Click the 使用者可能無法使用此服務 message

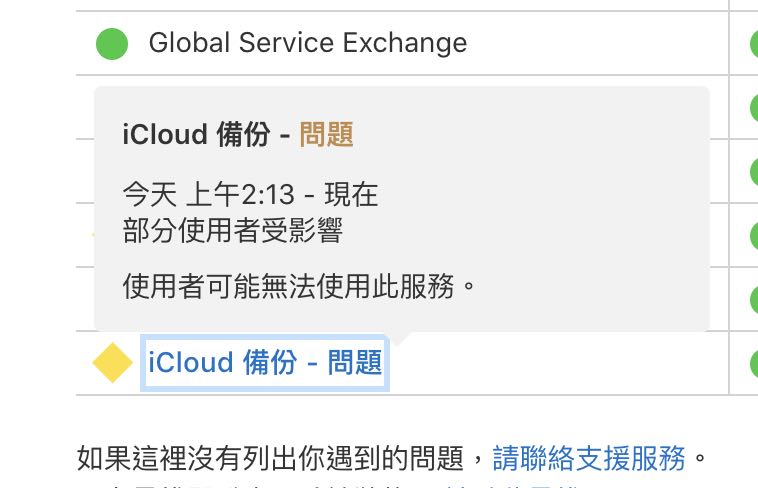(x=297, y=287)
